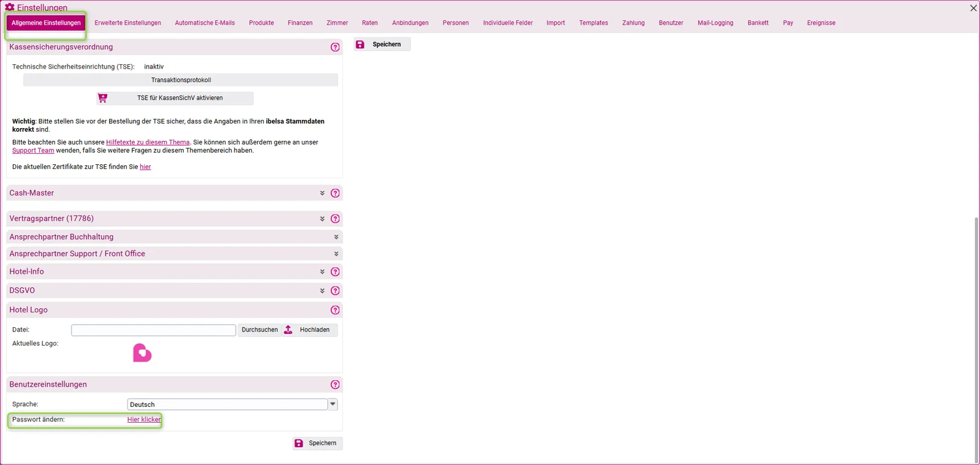Open the Sprache language dropdown
Image resolution: width=980 pixels, height=465 pixels.
[333, 404]
